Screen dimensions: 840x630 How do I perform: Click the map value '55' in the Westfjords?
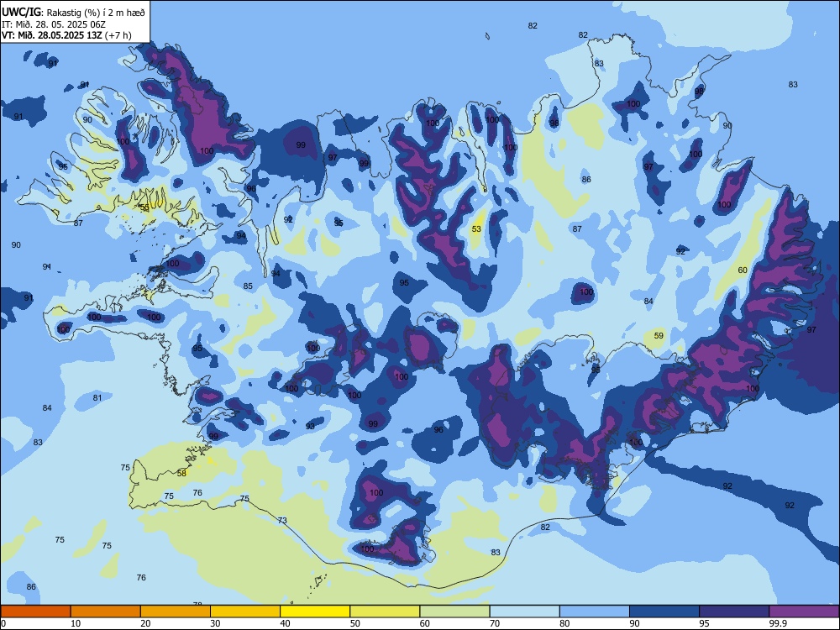point(144,207)
